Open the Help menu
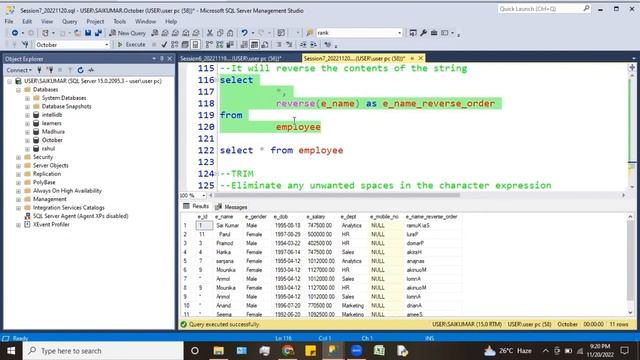 [x=171, y=21]
